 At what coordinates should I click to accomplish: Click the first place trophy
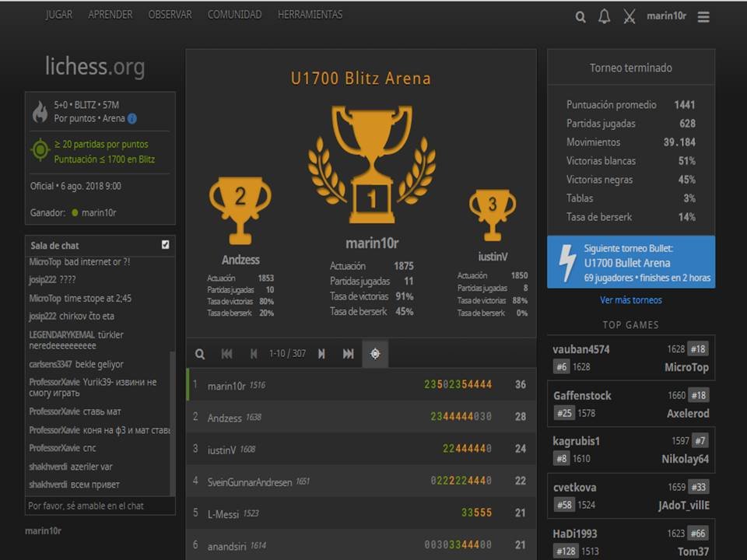(x=372, y=164)
